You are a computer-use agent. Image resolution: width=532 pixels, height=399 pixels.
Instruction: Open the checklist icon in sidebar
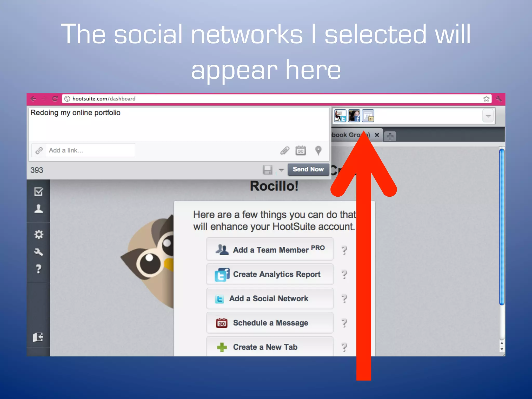(x=38, y=191)
